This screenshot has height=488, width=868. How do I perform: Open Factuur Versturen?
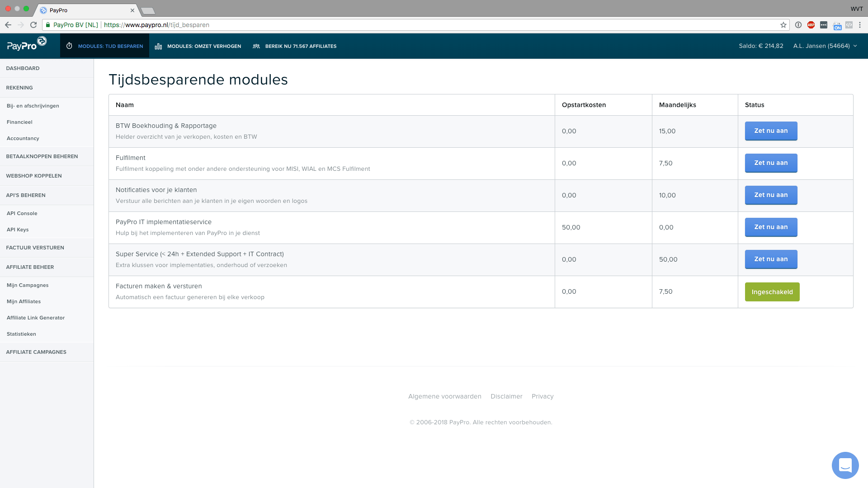point(47,248)
